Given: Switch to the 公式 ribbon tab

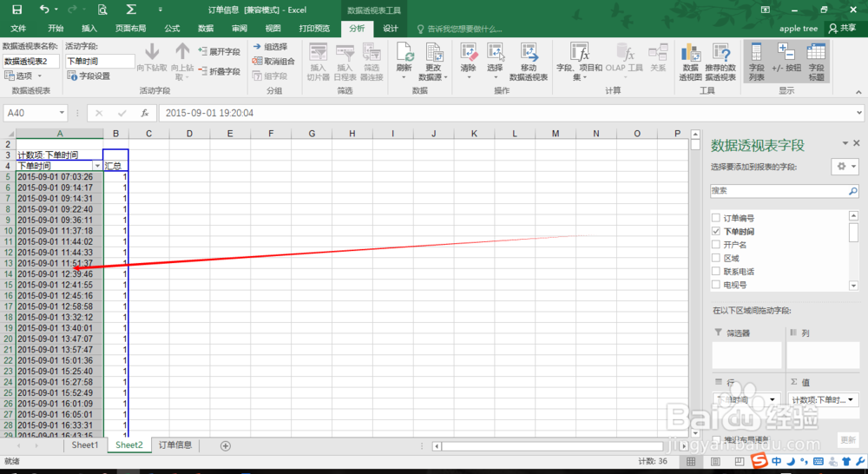Looking at the screenshot, I should (x=172, y=29).
